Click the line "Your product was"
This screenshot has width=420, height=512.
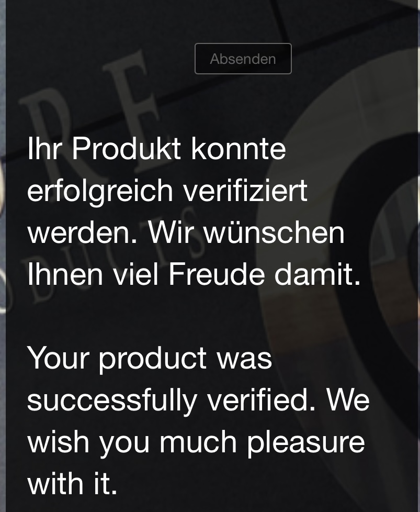click(x=150, y=358)
